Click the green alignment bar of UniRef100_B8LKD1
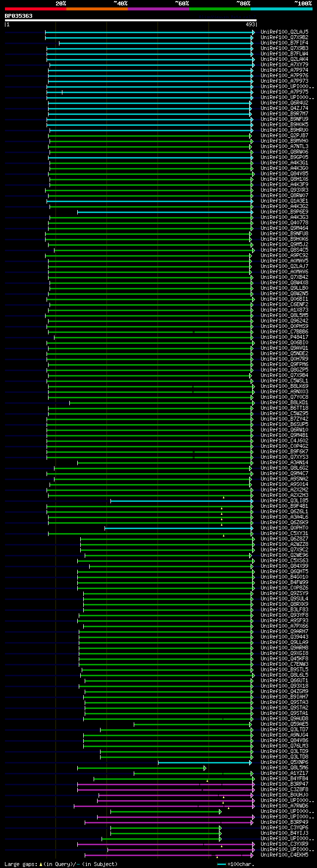 pyautogui.click(x=161, y=402)
